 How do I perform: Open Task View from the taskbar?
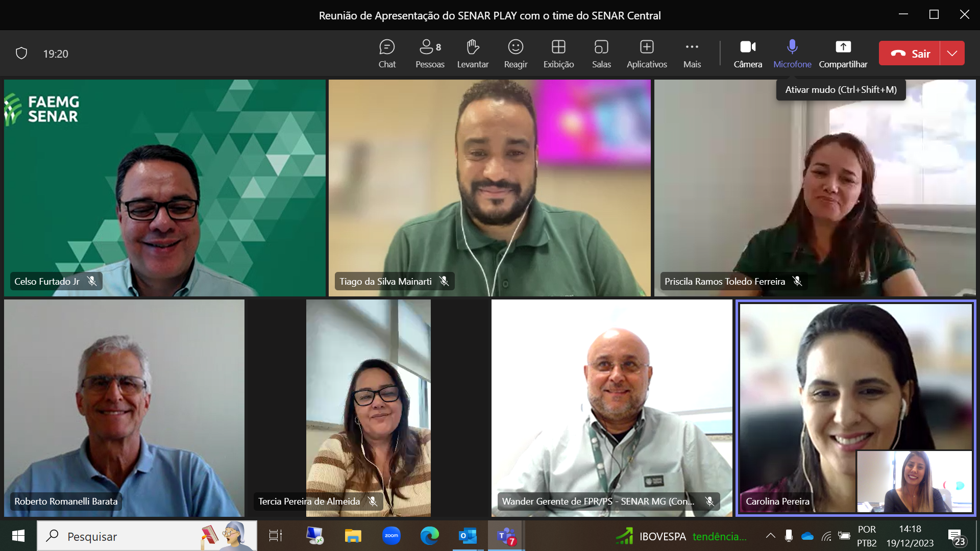tap(276, 536)
